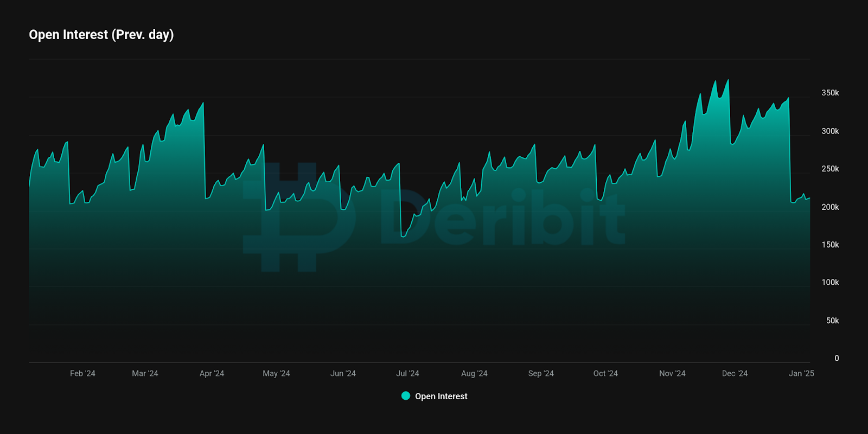
Task: Select the May '24 axis label
Action: (276, 373)
